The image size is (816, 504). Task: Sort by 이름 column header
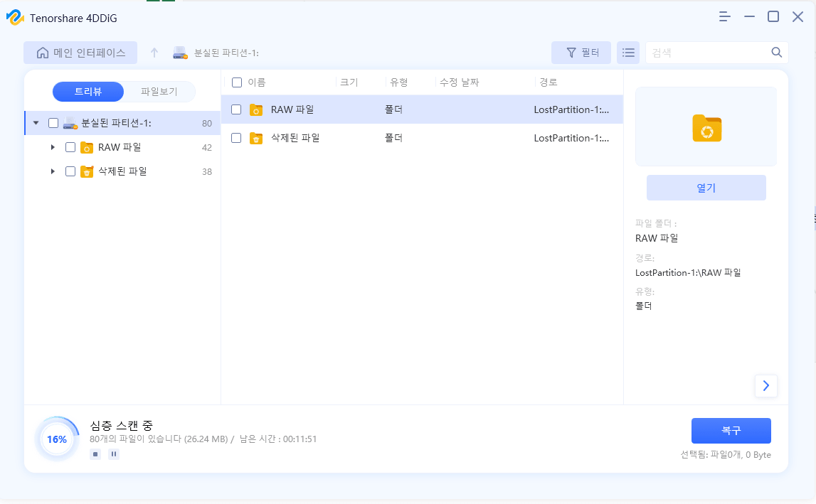pos(257,82)
